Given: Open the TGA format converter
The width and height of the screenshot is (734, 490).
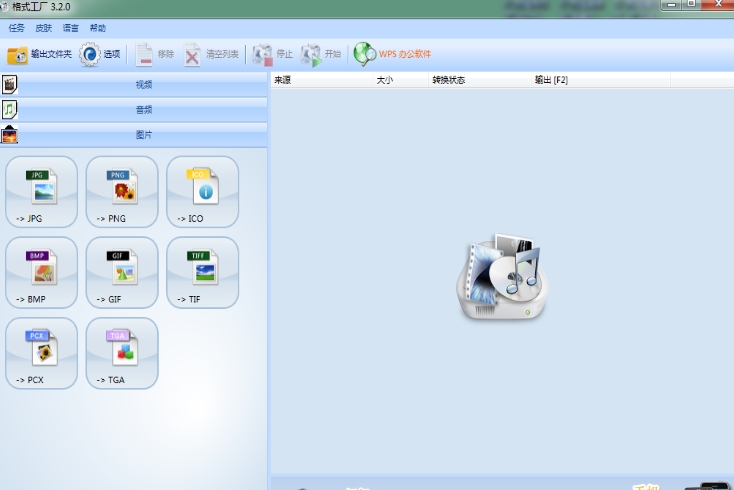Looking at the screenshot, I should click(122, 353).
